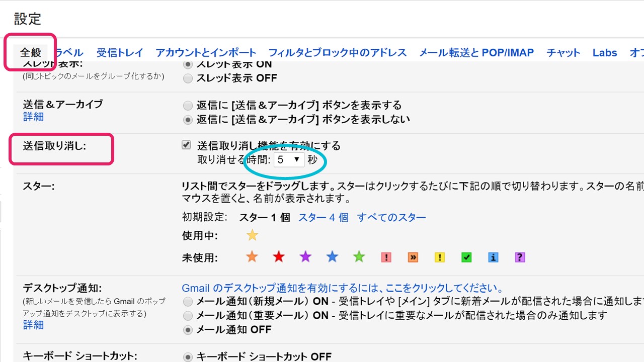Switch to the 受信トレイ tab

tap(120, 52)
